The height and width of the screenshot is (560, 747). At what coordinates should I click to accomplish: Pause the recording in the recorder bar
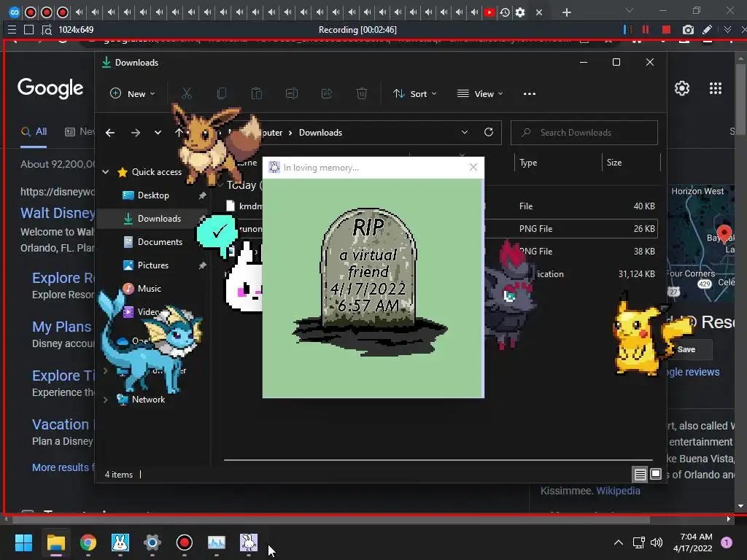[x=646, y=29]
